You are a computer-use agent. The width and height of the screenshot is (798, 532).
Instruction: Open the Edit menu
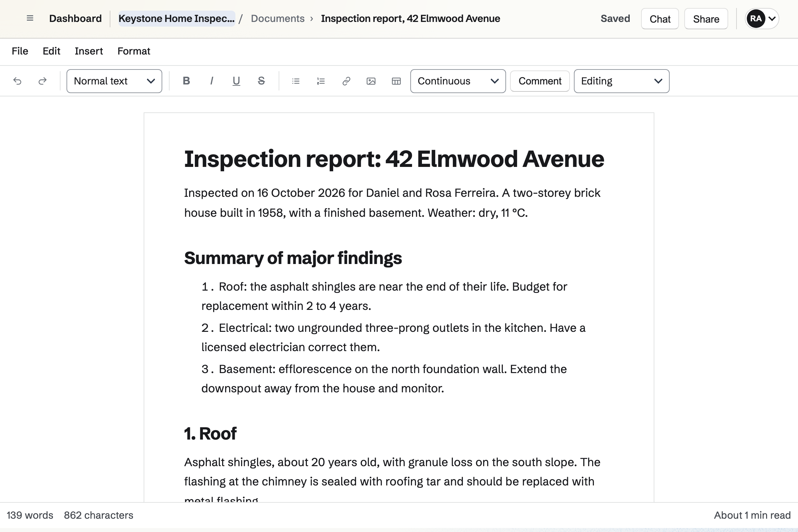tap(52, 51)
